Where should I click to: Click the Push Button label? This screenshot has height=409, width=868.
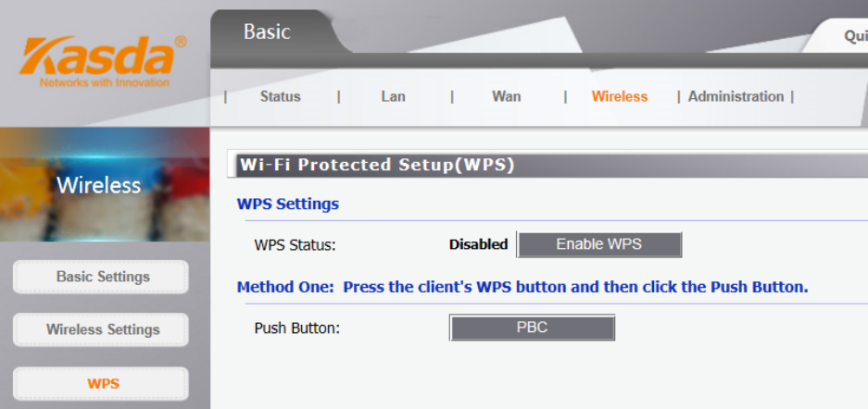coord(296,328)
